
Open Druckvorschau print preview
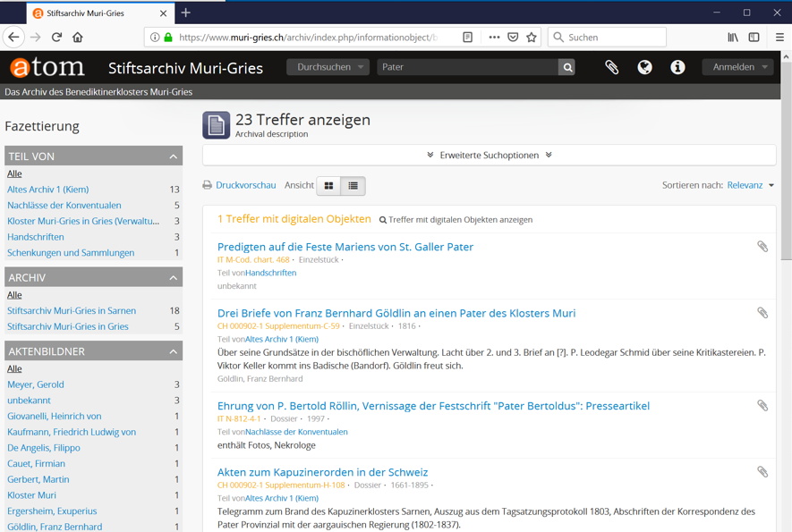pyautogui.click(x=239, y=185)
